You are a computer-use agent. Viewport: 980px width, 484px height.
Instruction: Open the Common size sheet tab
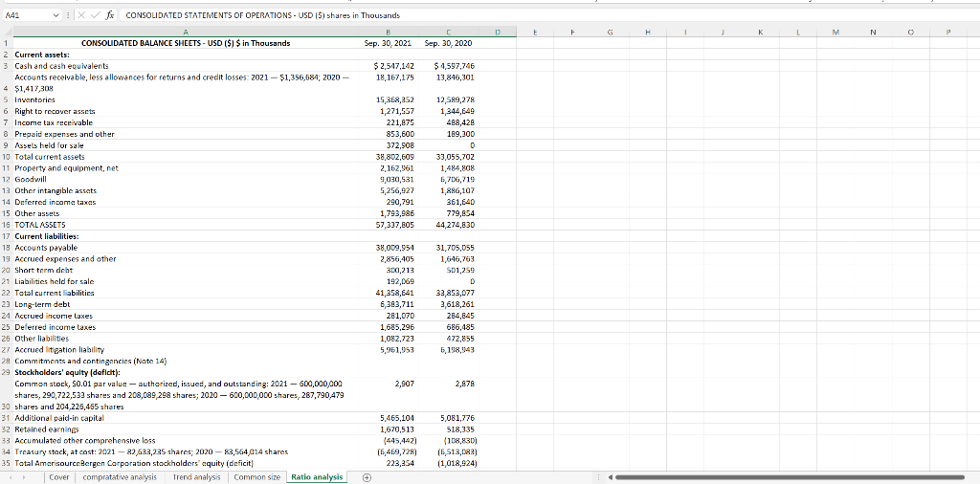tap(256, 477)
